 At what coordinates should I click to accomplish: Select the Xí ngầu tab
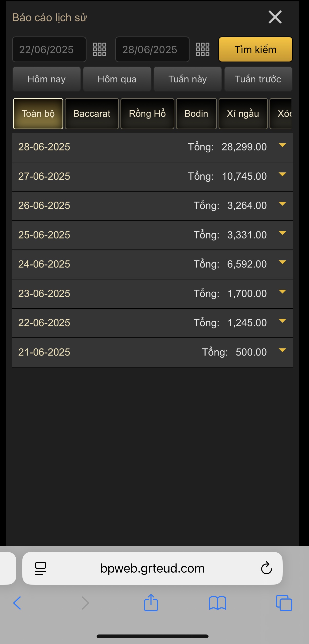coord(243,114)
